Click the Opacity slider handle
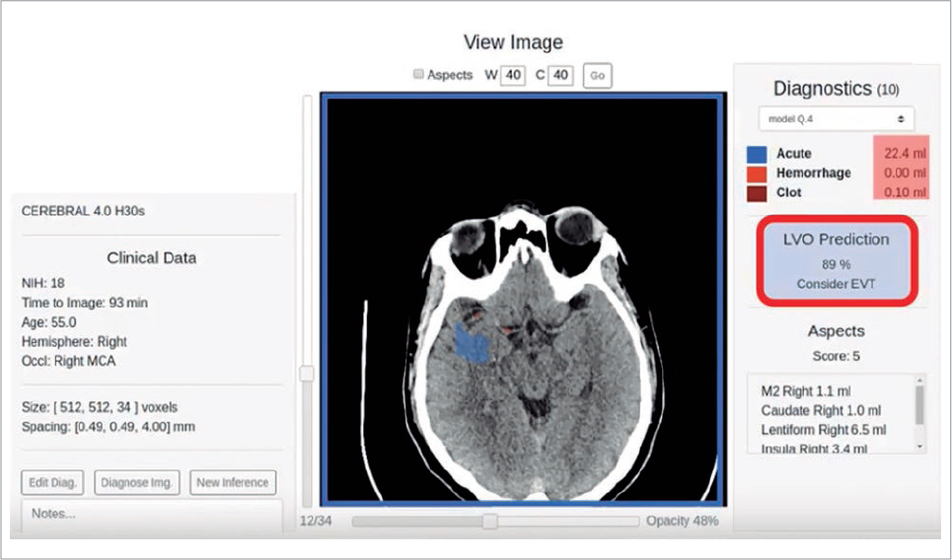This screenshot has width=952, height=560. coord(489,522)
